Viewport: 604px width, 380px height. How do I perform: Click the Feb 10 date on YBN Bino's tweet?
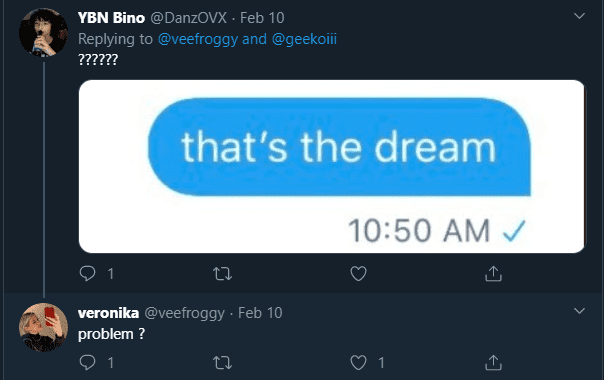coord(262,18)
